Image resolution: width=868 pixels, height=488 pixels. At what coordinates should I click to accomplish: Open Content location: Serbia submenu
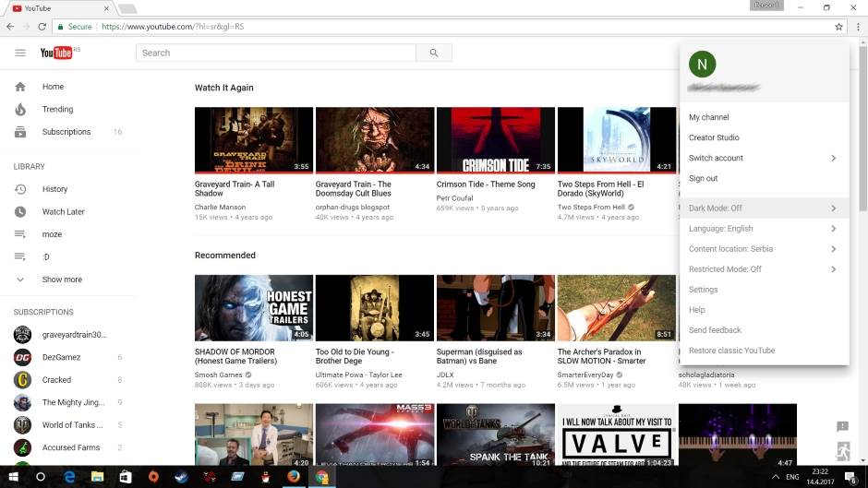pyautogui.click(x=764, y=249)
